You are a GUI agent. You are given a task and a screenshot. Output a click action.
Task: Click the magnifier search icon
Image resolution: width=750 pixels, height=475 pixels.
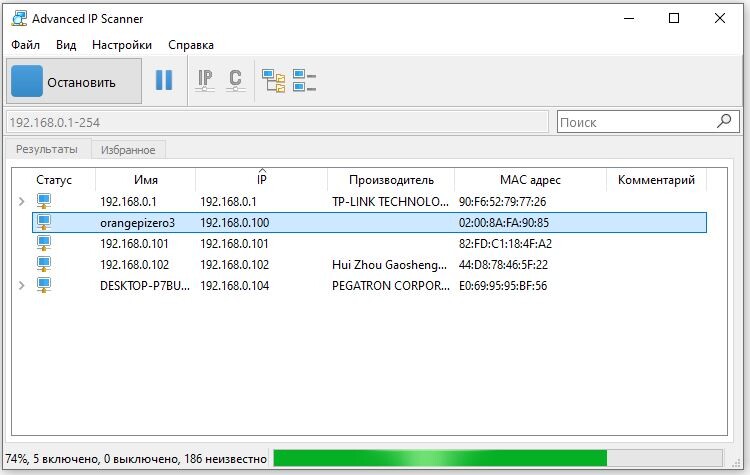pyautogui.click(x=724, y=122)
